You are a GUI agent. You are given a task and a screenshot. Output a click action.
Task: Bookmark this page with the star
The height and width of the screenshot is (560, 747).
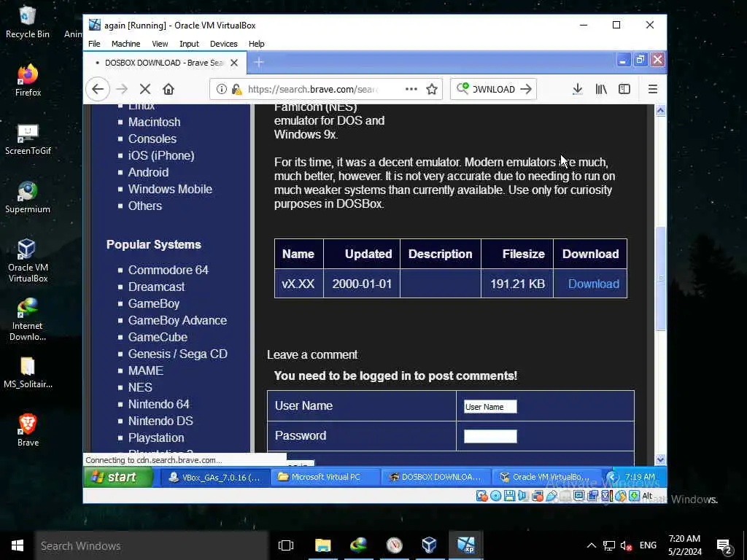pyautogui.click(x=432, y=89)
